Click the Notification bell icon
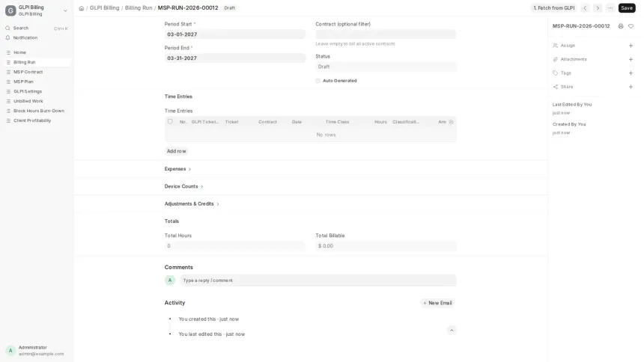The width and height of the screenshot is (644, 362). coord(7,37)
